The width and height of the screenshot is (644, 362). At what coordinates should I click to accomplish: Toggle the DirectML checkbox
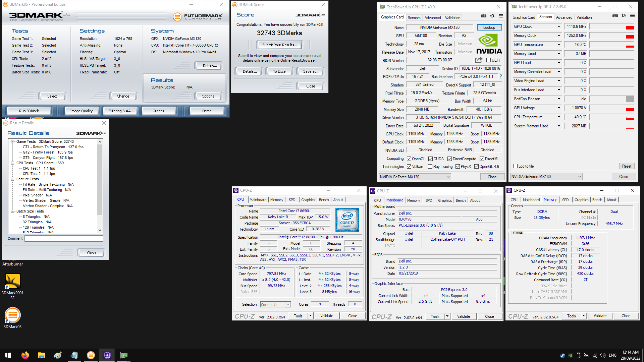click(482, 159)
